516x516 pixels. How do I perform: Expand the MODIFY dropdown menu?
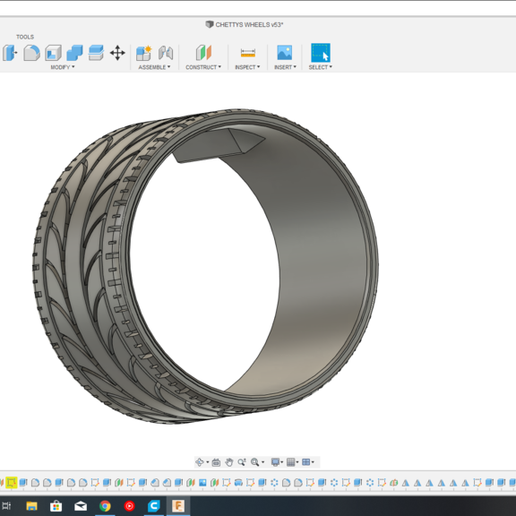click(62, 67)
